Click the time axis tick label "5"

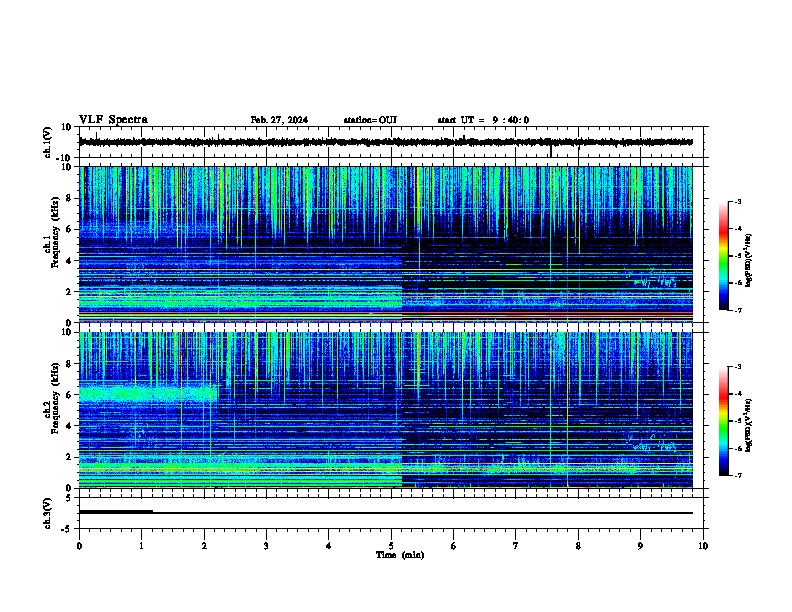click(391, 546)
